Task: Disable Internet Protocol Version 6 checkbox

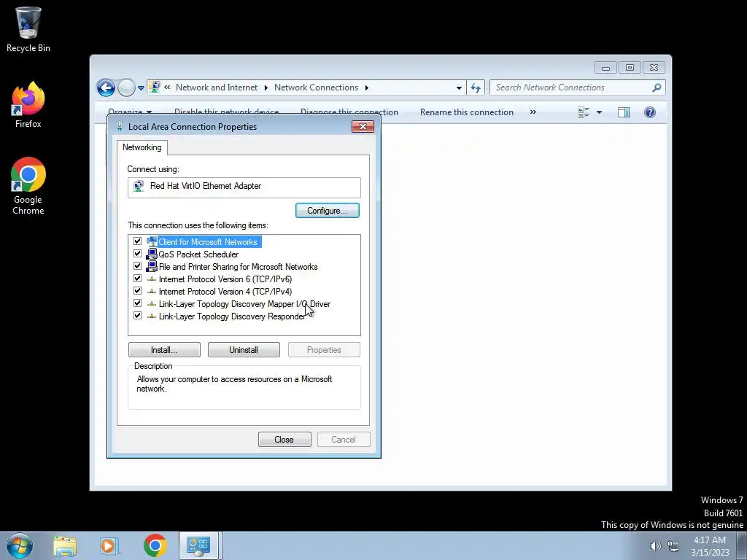Action: (138, 279)
